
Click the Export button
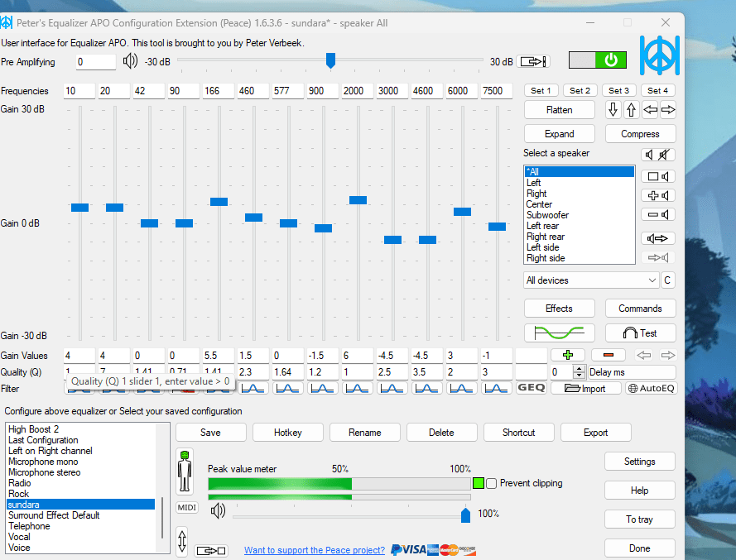[x=595, y=433]
